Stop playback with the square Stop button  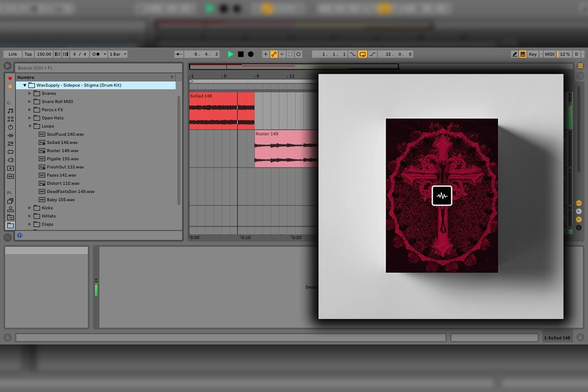[241, 54]
